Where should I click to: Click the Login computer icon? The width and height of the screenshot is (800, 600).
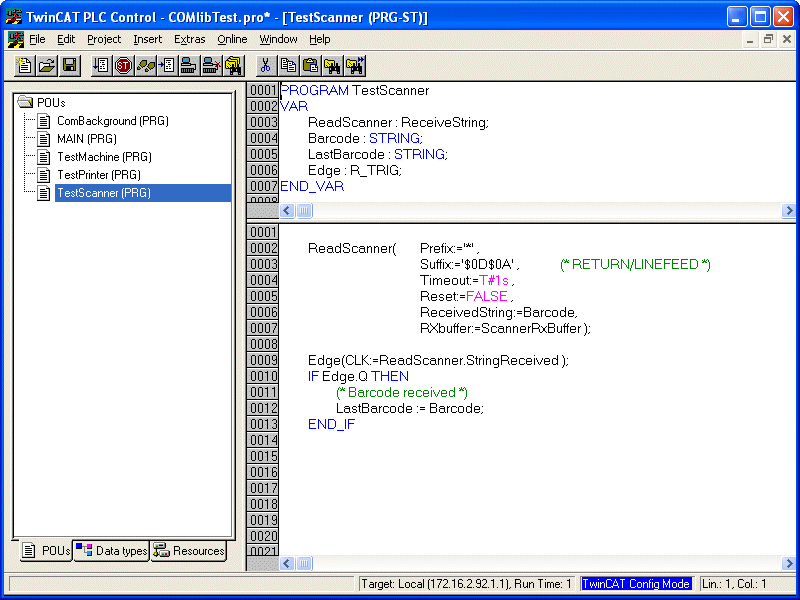click(x=189, y=66)
